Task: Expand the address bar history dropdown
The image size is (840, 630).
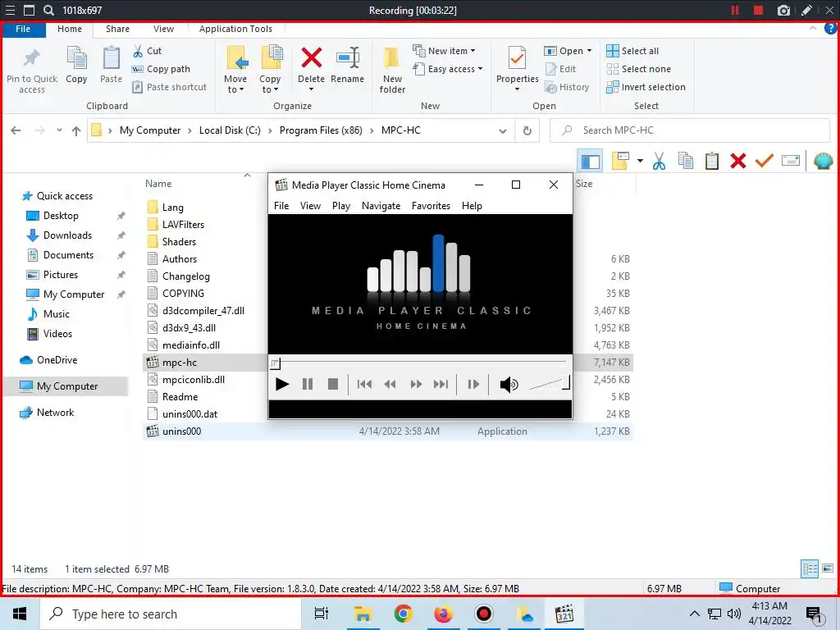Action: coord(503,130)
